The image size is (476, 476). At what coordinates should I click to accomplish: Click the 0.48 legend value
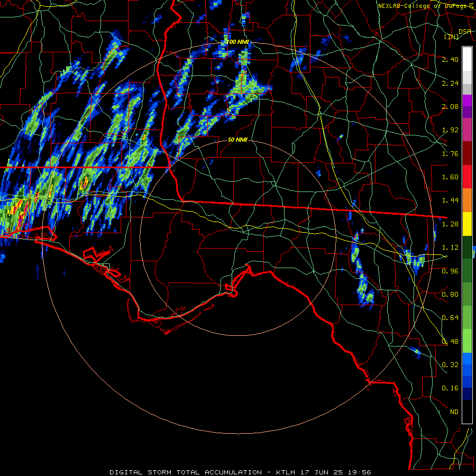pyautogui.click(x=450, y=342)
